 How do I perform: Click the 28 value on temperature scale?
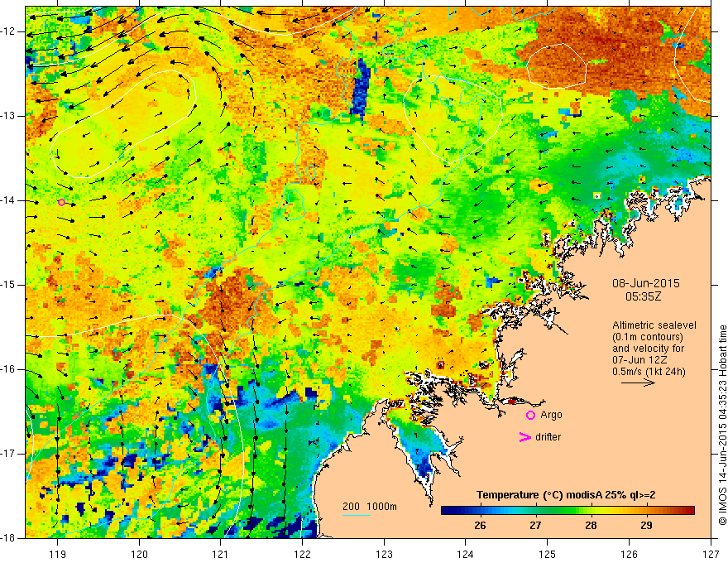591,526
